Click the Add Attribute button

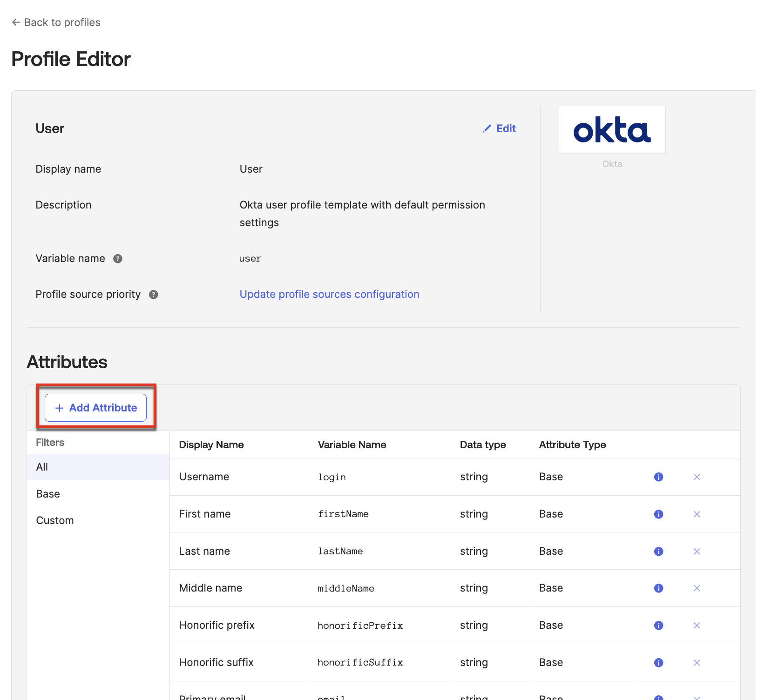[95, 407]
